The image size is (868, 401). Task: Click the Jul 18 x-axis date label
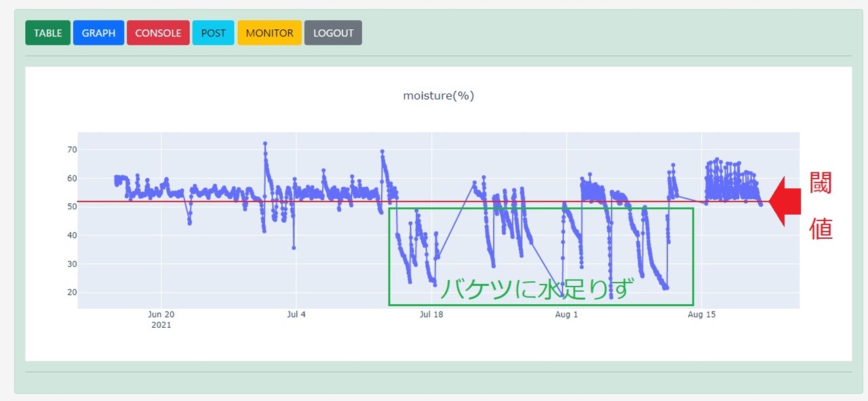click(x=431, y=314)
